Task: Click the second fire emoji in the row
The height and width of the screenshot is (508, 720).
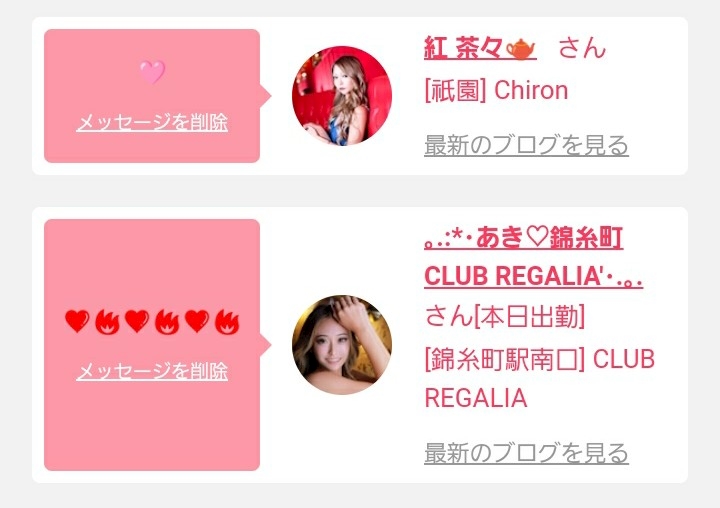Action: point(167,322)
